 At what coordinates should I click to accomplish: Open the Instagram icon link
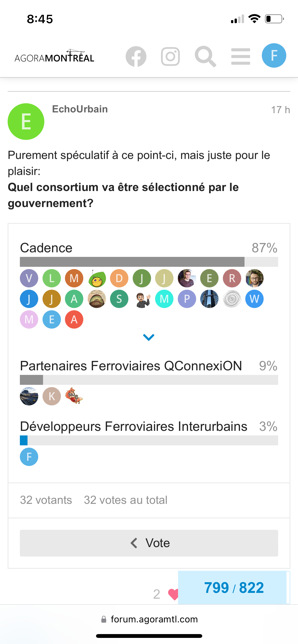pos(170,56)
